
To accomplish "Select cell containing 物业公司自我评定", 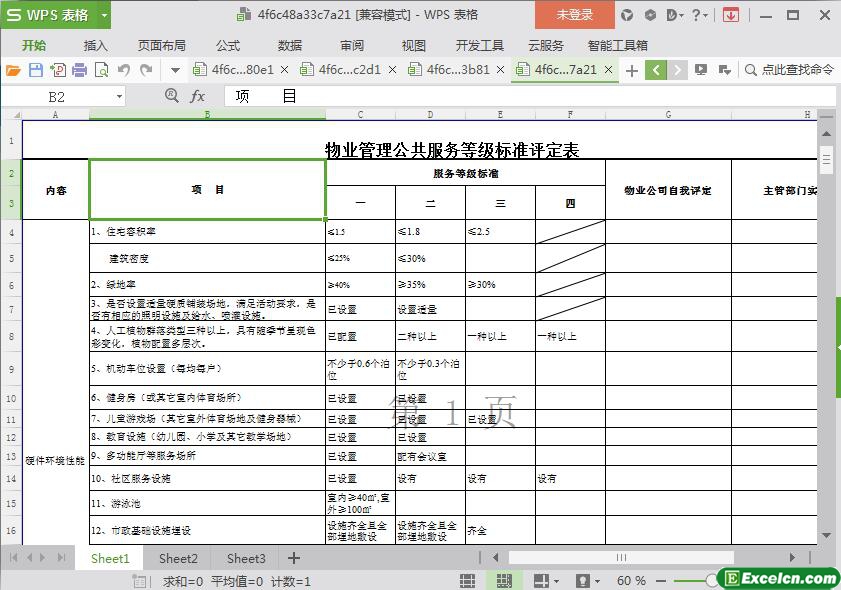I will coord(667,189).
